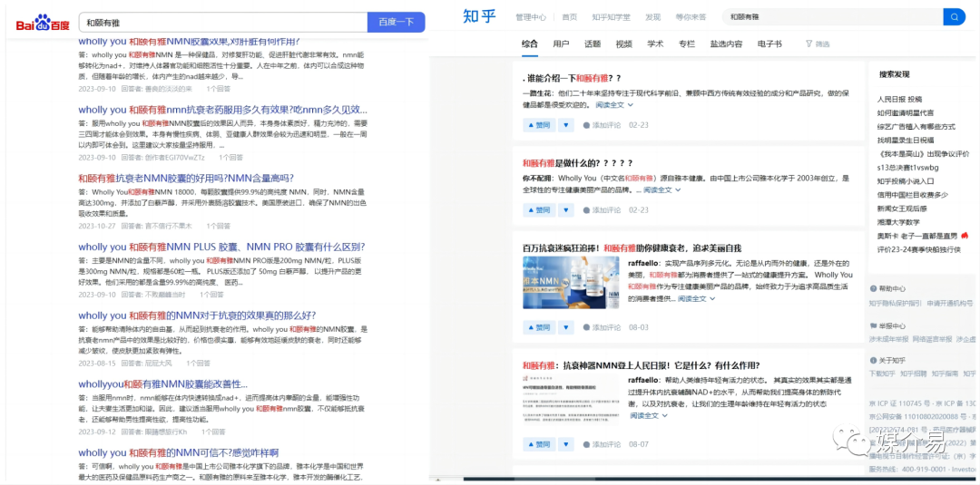This screenshot has height=485, width=980.
Task: Click the 关于知乎 info icon
Action: tap(872, 360)
